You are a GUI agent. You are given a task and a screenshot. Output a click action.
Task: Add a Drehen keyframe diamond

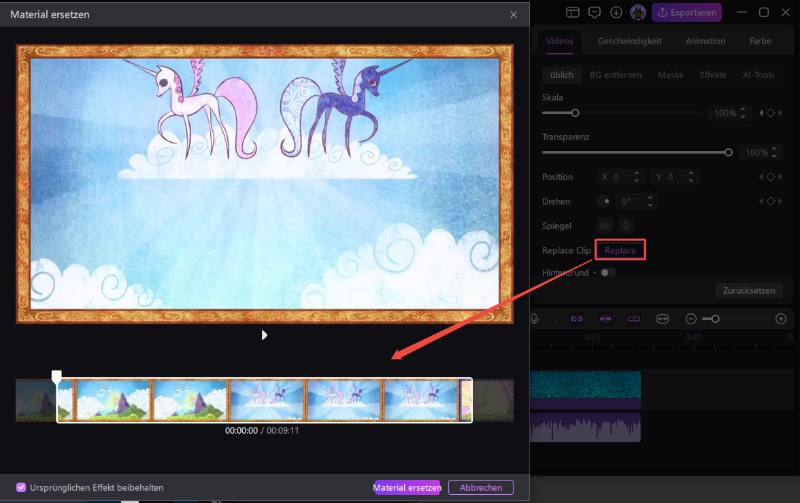tap(770, 201)
